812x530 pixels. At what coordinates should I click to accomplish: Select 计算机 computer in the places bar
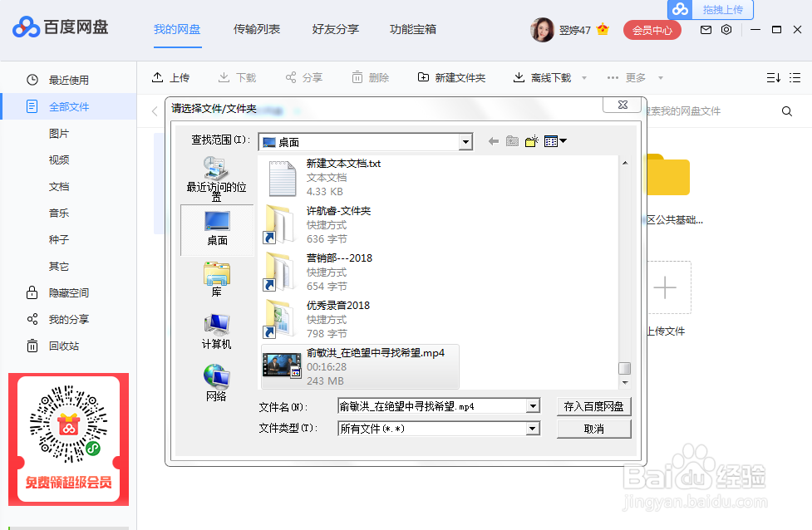tap(216, 331)
